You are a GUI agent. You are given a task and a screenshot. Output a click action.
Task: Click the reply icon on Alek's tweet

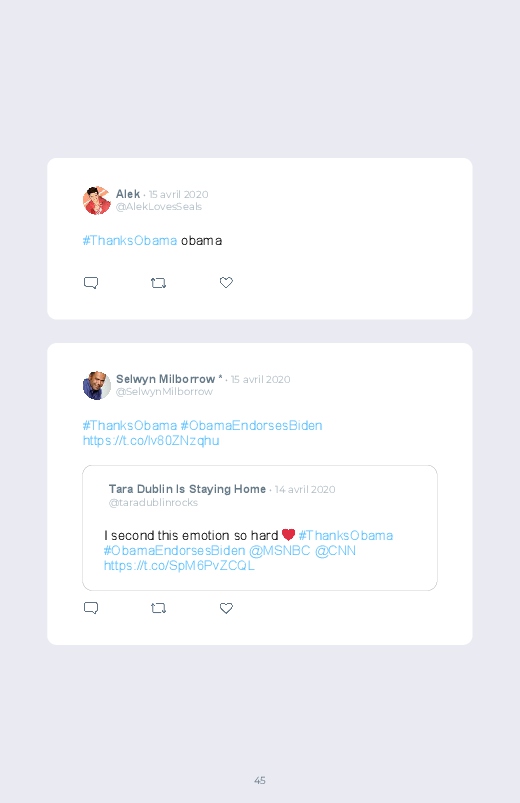91,283
